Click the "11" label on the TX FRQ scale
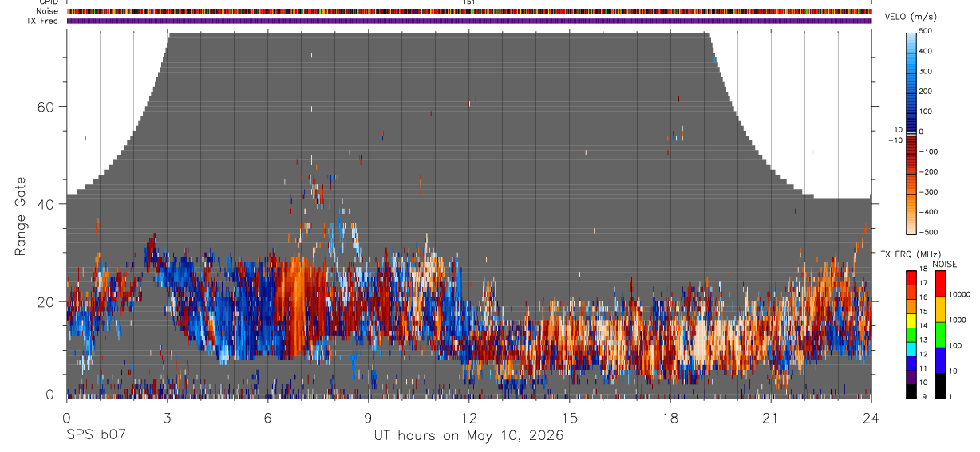980x452 pixels. point(925,368)
